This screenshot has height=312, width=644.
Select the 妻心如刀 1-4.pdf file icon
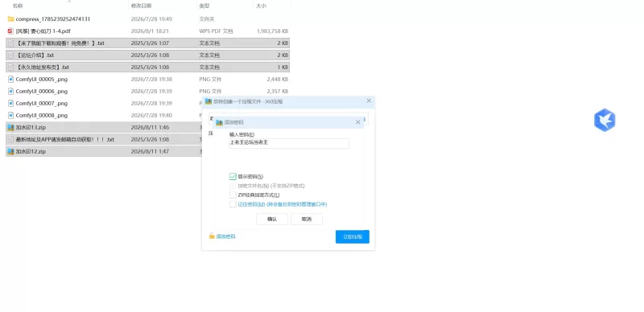coord(11,31)
